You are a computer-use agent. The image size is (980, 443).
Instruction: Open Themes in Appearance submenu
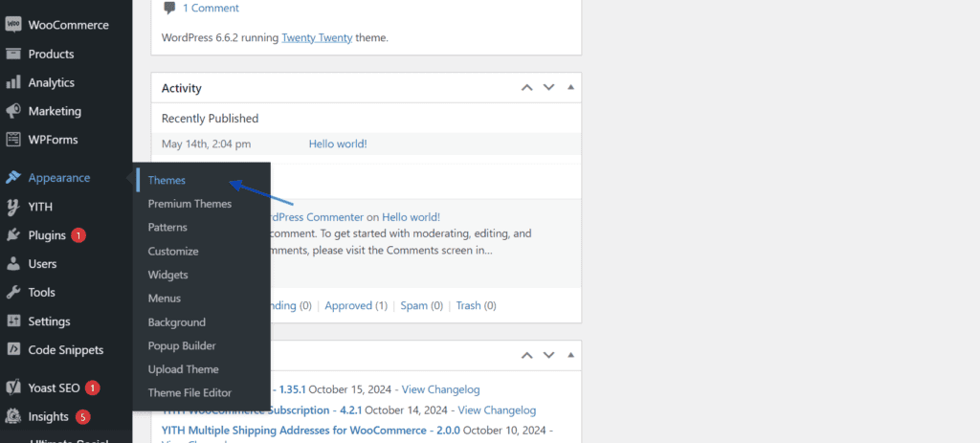point(167,180)
